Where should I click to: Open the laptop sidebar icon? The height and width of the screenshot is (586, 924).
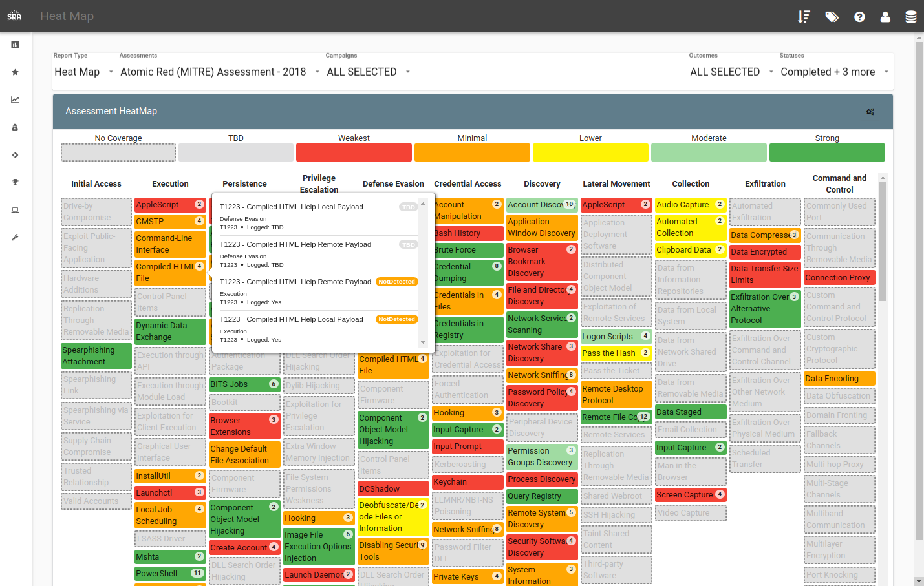click(15, 210)
